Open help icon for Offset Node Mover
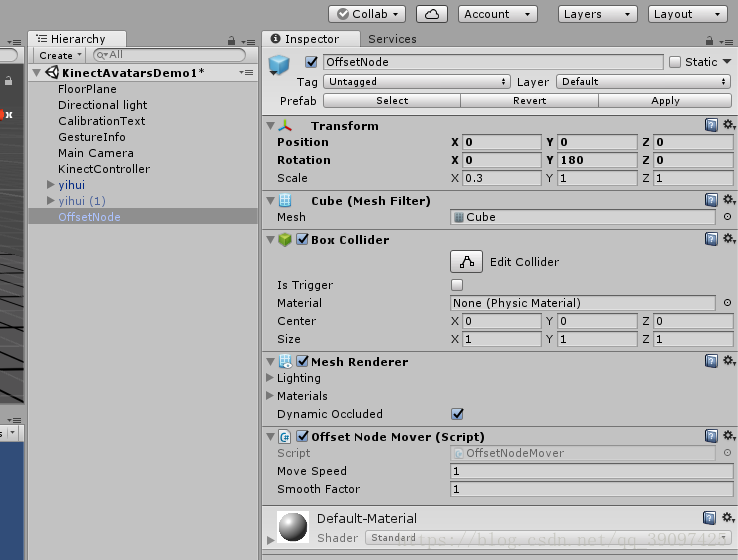This screenshot has width=738, height=560. pyautogui.click(x=711, y=437)
